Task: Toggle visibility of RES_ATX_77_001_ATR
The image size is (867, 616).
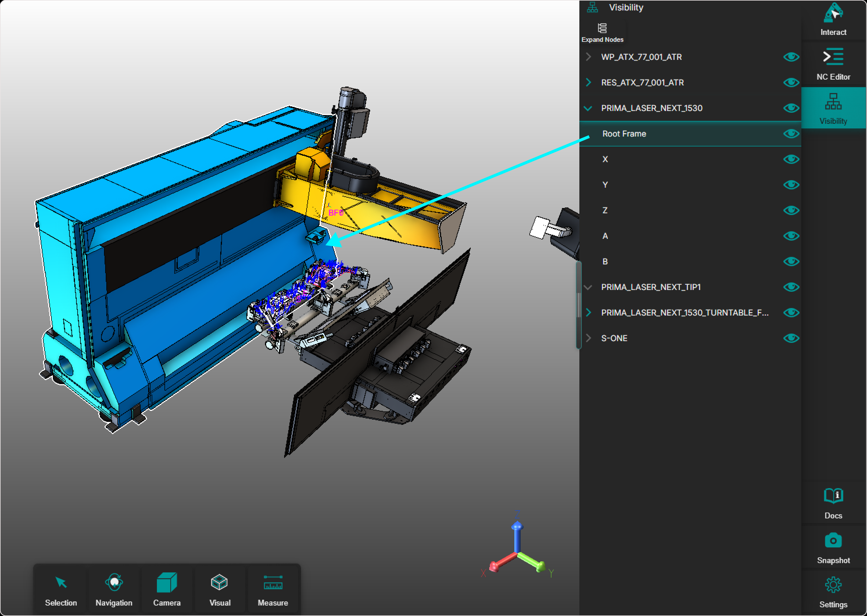Action: pos(791,82)
